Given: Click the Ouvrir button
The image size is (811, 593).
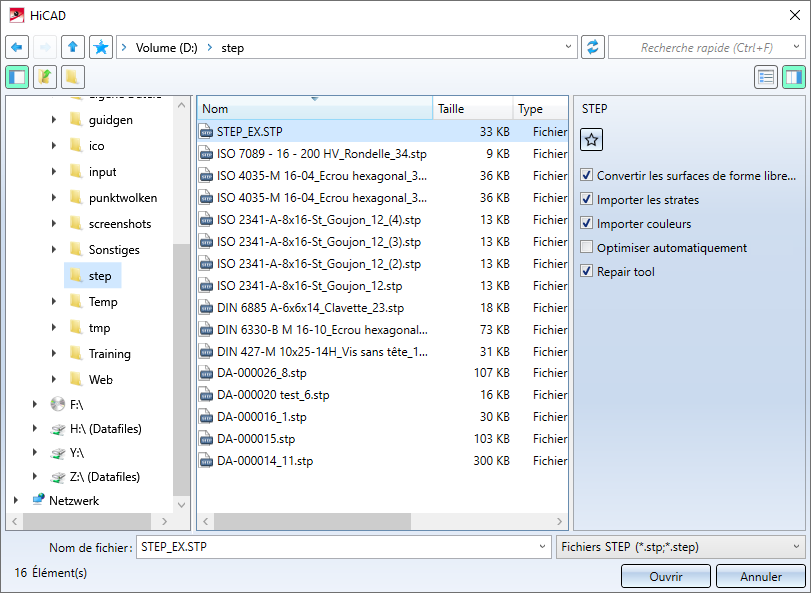Looking at the screenshot, I should (666, 576).
